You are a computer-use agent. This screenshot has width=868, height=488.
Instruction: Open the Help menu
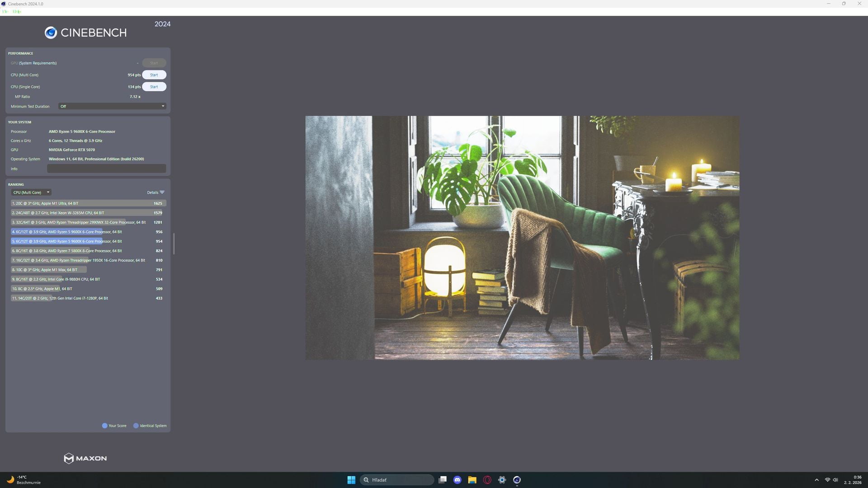click(17, 11)
